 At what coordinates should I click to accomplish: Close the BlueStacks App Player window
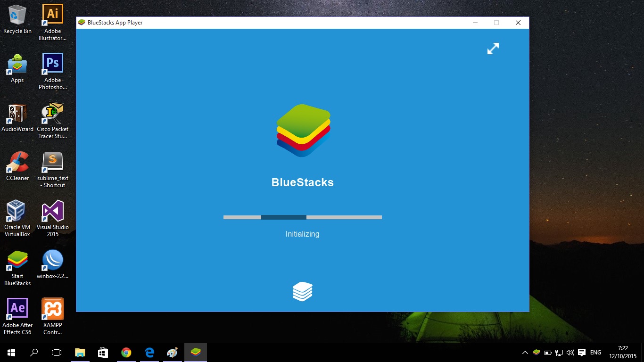[x=518, y=23]
